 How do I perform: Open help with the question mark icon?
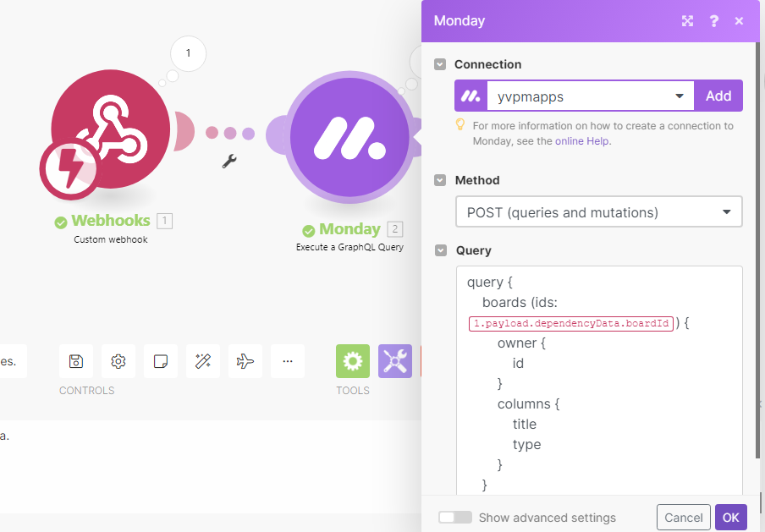click(x=713, y=21)
